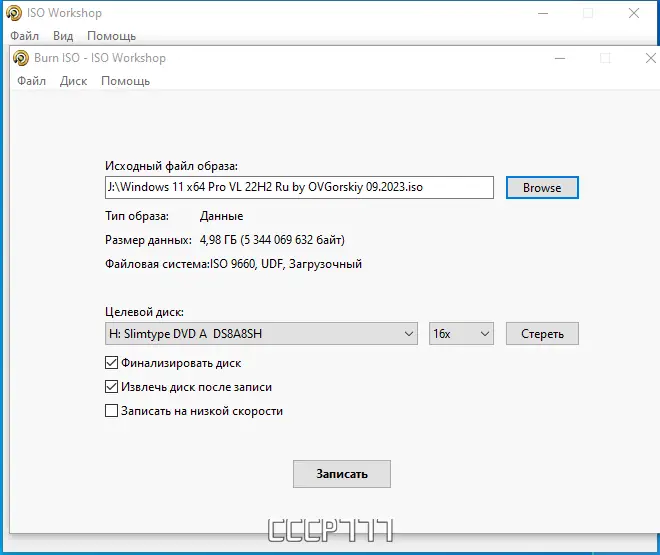Viewport: 660px width, 555px height.
Task: Uncheck Извлечь диск после записи
Action: tap(111, 387)
